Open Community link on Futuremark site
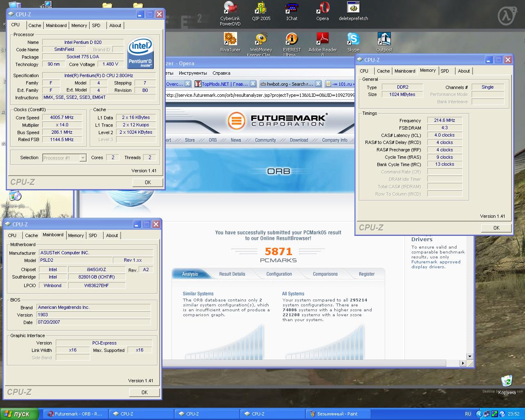Viewport: 525px width, 420px height. tap(265, 140)
